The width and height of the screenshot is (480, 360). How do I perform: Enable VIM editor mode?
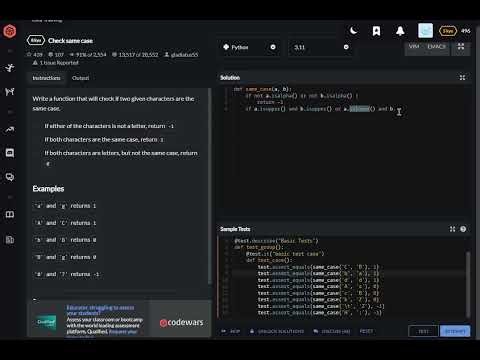pos(414,47)
